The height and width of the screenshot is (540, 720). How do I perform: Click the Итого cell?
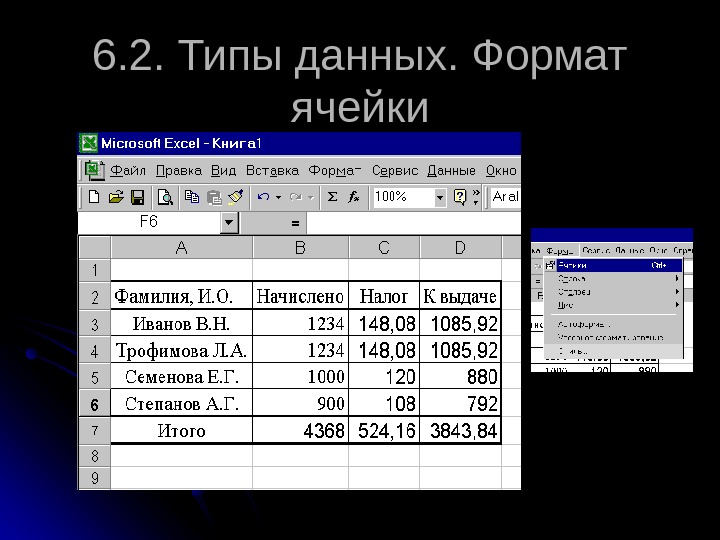pyautogui.click(x=181, y=431)
